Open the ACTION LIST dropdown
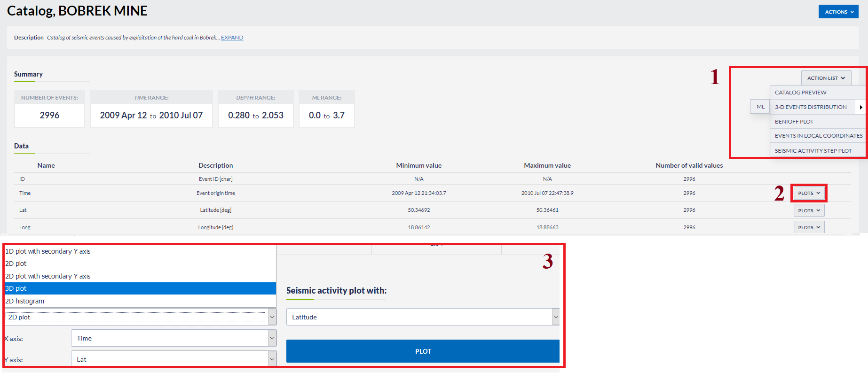Image resolution: width=868 pixels, height=380 pixels. (x=826, y=78)
